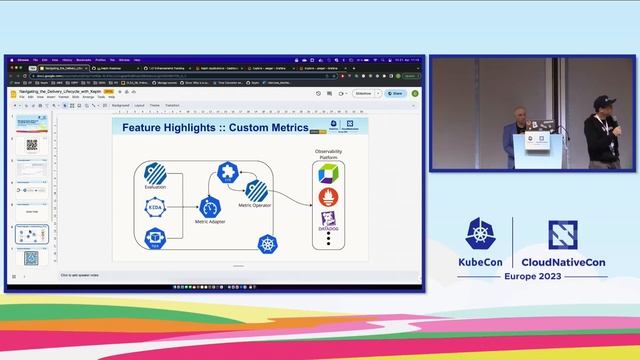This screenshot has width=640, height=360.
Task: Click the Meet camera icon
Action: pyautogui.click(x=341, y=93)
